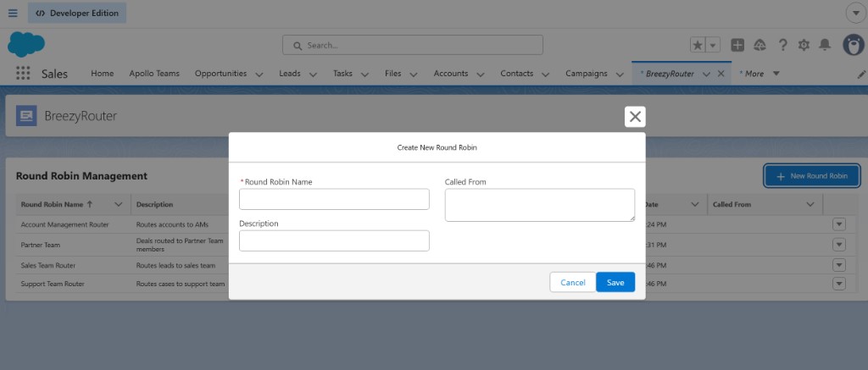Open row actions for Support Team Router

click(839, 284)
